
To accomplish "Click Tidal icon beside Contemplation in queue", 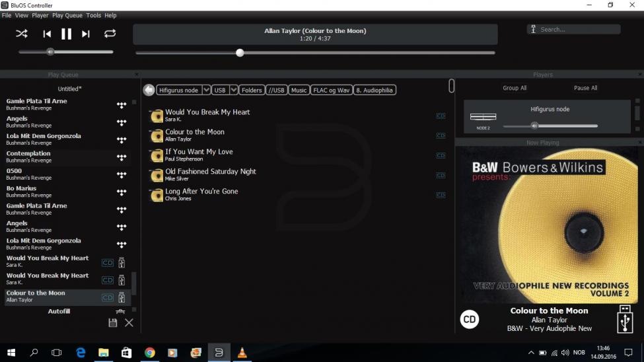I will 121,157.
